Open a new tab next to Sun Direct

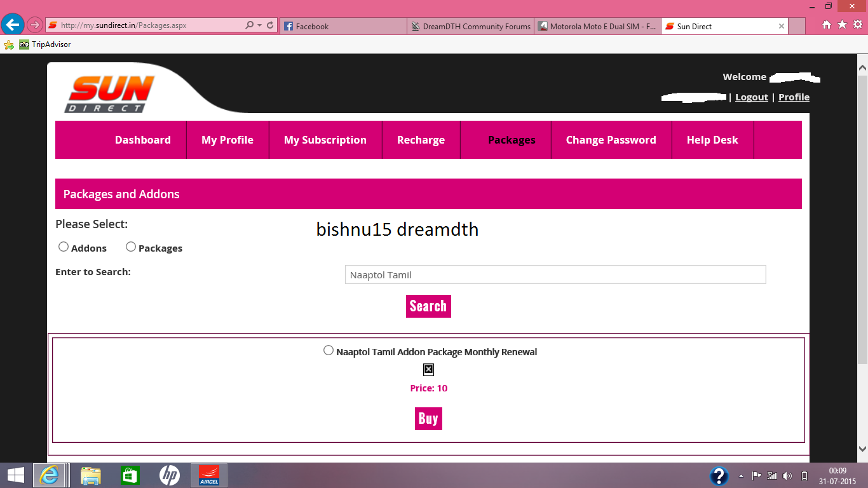tap(797, 26)
